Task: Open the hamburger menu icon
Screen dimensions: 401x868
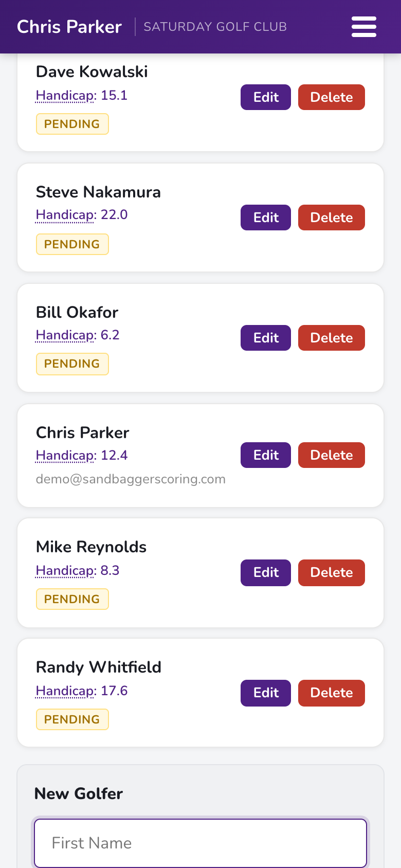Action: pos(364,27)
